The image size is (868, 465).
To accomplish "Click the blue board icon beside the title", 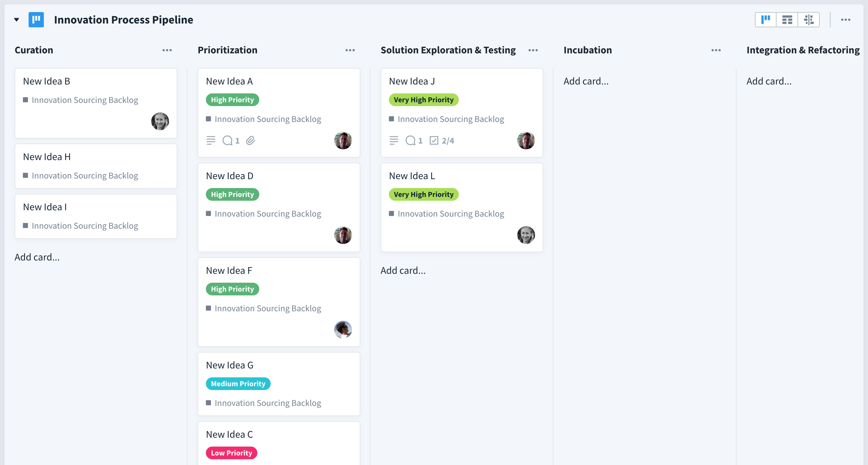I will 36,20.
